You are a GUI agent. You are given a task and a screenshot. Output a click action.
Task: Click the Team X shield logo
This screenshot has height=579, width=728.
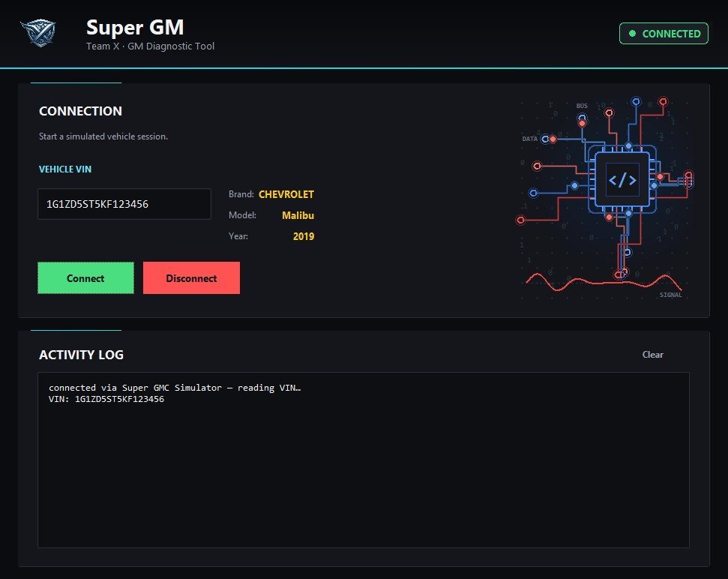[38, 32]
